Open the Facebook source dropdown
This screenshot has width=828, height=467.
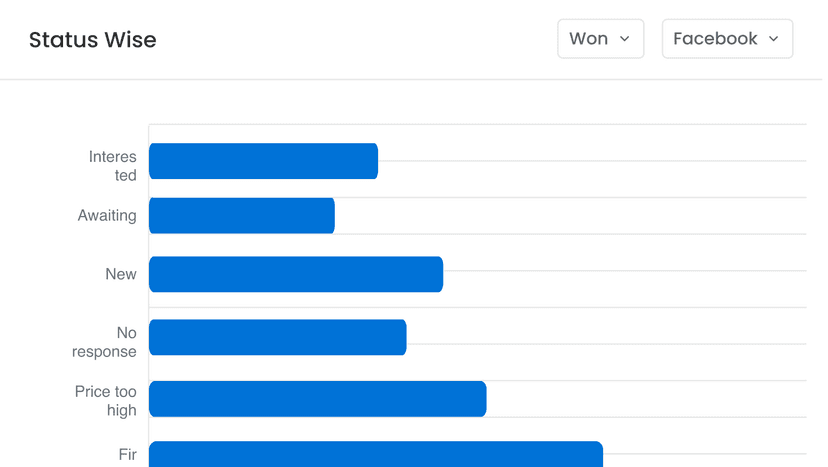[x=727, y=39]
